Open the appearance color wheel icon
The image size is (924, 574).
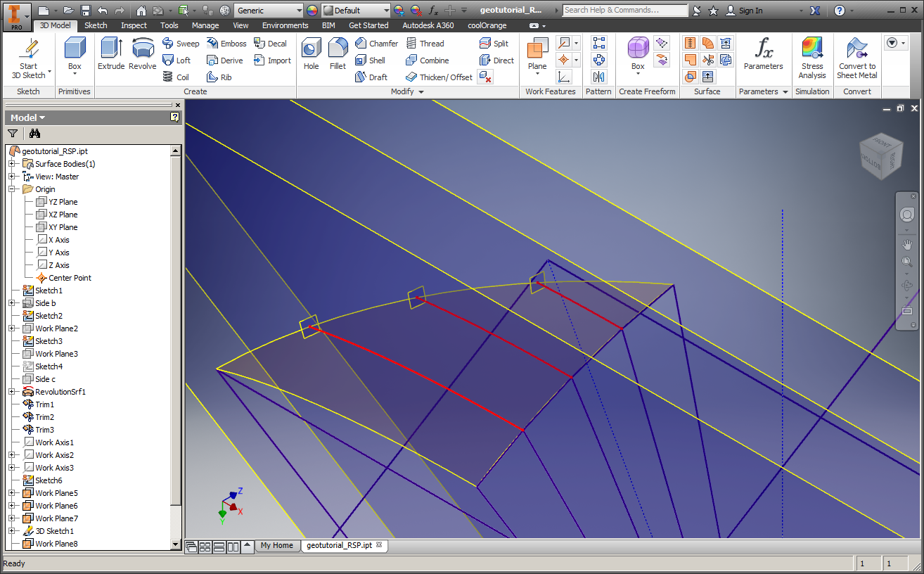click(312, 11)
